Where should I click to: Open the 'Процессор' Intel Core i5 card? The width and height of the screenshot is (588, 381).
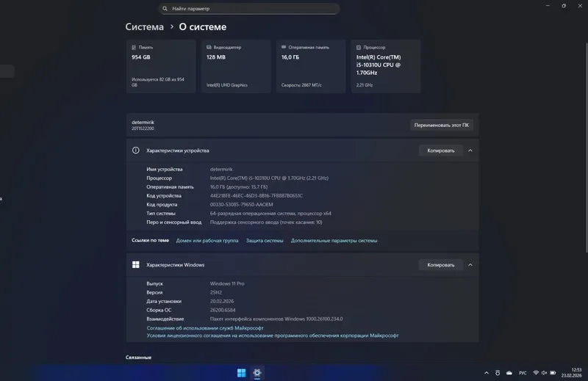click(386, 66)
